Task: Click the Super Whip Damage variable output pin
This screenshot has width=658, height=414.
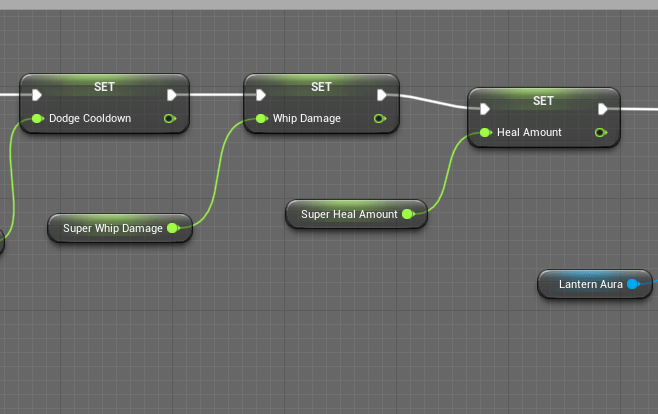Action: [173, 228]
